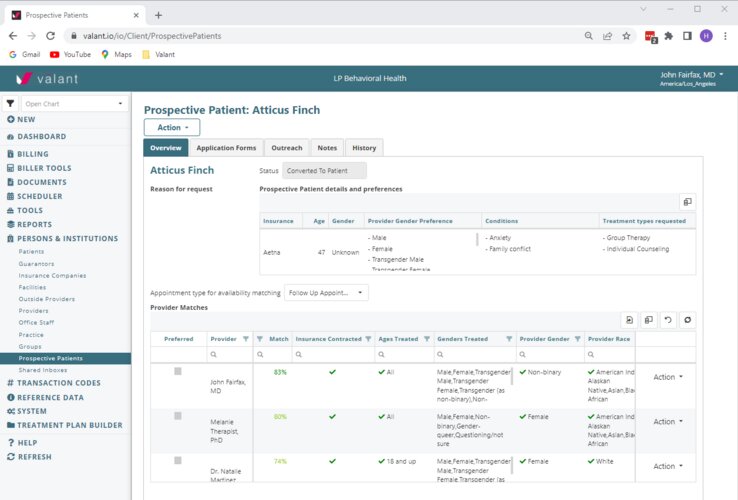Click the Provider column search field
This screenshot has width=738, height=500.
point(230,355)
